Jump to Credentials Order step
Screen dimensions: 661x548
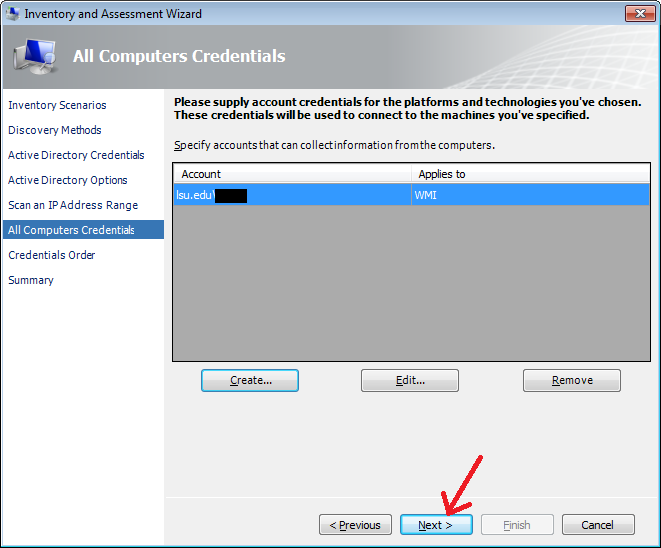52,255
